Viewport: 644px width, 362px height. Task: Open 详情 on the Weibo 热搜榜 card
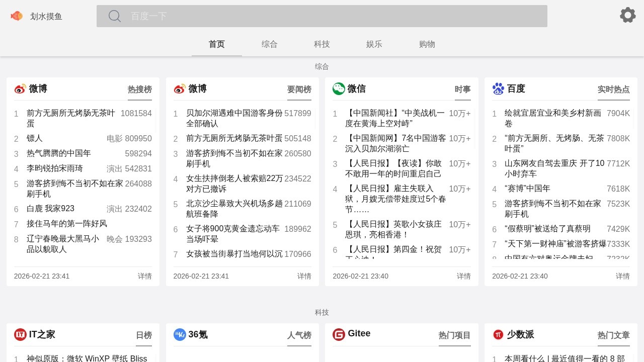point(145,276)
